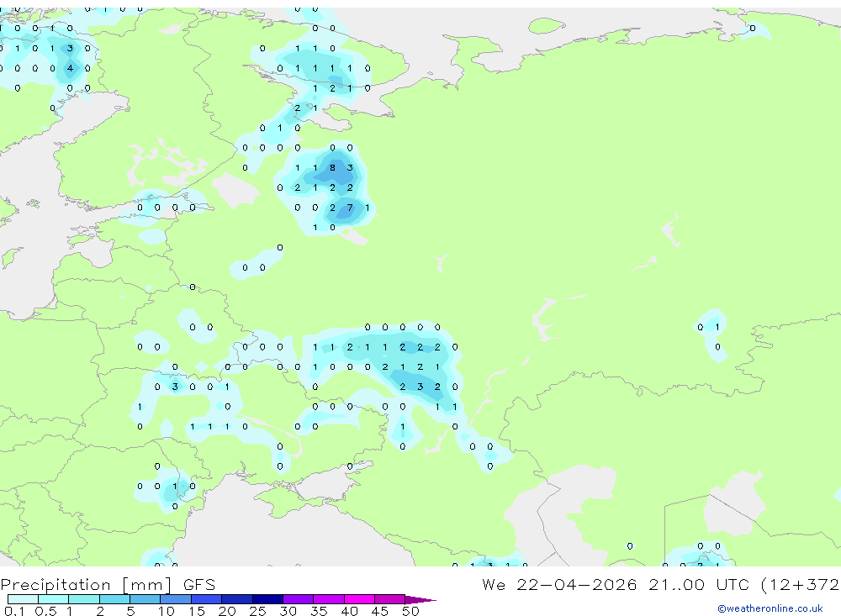Click the legend scale label '45'
Viewport: 841px width, 616px height.
point(380,611)
